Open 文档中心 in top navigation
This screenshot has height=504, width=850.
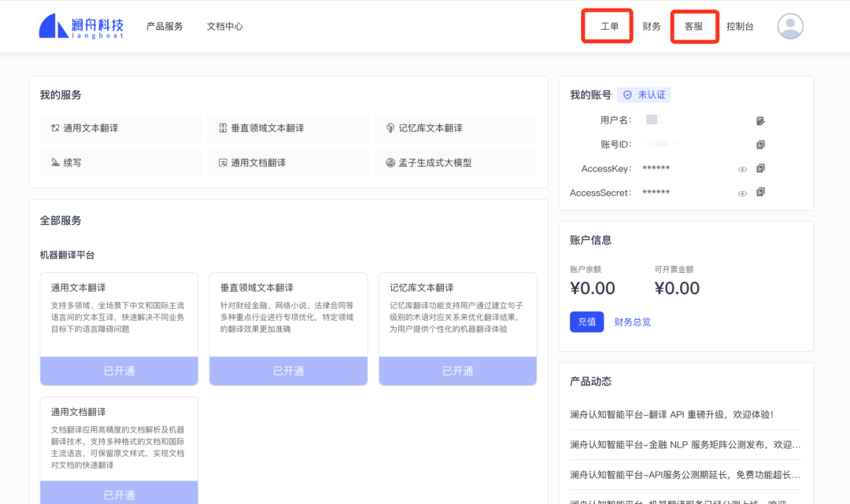(225, 26)
